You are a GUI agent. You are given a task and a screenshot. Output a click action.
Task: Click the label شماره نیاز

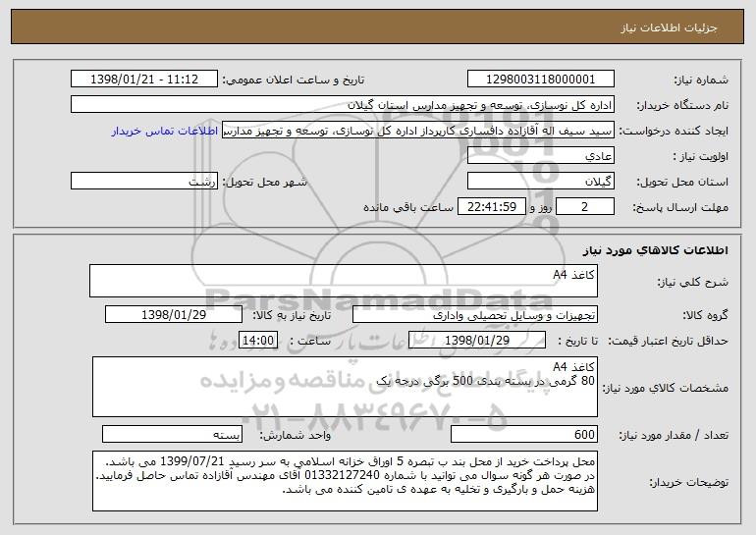tap(701, 80)
